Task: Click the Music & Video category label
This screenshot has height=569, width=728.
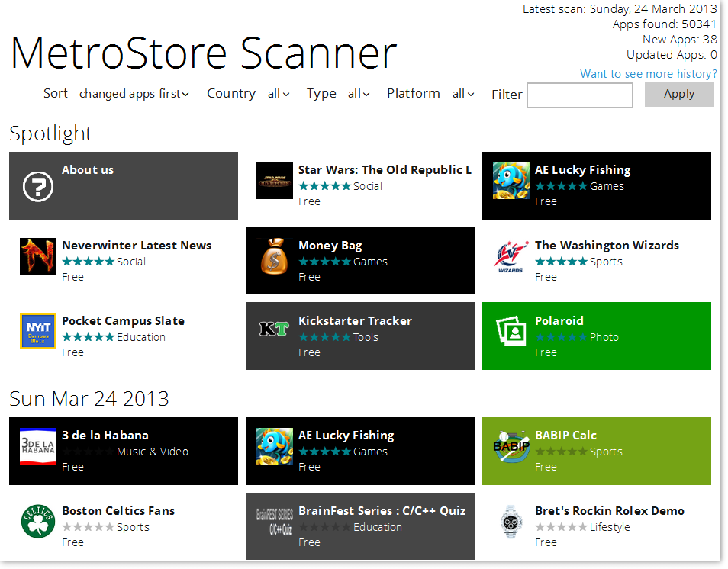Action: [x=153, y=452]
